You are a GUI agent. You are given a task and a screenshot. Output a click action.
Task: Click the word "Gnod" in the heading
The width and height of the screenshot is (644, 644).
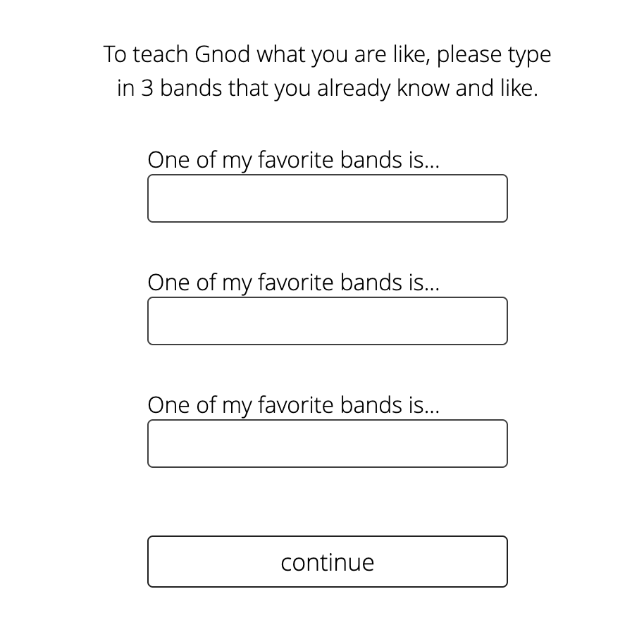tap(221, 54)
